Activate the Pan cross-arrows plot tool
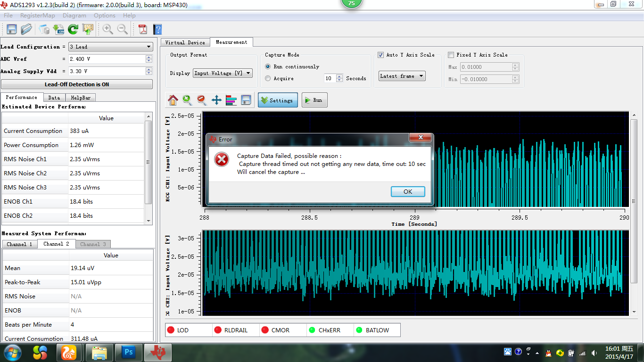Screen dimensions: 644x362 point(216,100)
